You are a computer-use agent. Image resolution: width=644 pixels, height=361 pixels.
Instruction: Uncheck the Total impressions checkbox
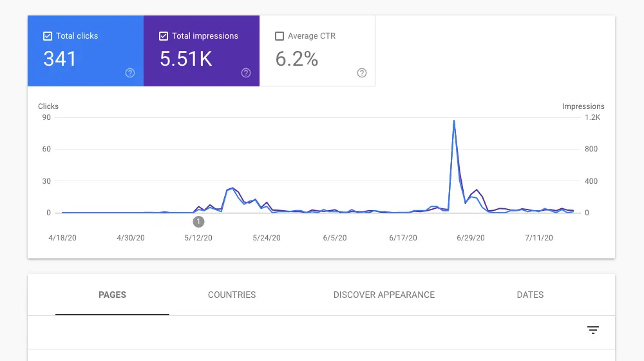pyautogui.click(x=164, y=36)
